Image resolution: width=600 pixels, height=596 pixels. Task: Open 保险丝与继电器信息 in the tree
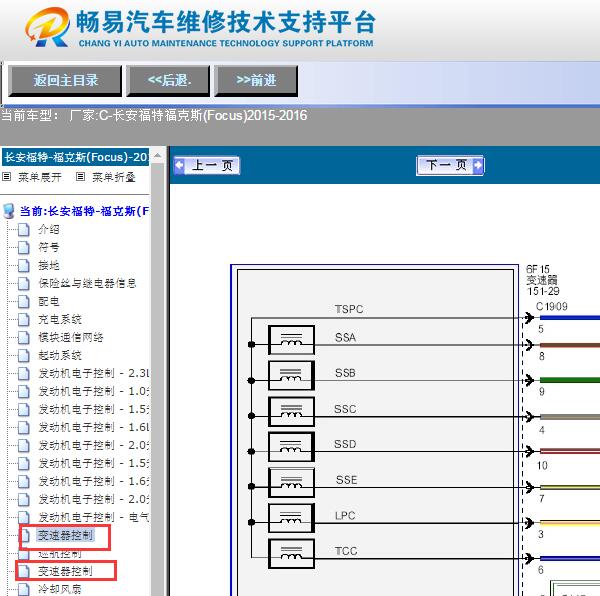pyautogui.click(x=87, y=283)
